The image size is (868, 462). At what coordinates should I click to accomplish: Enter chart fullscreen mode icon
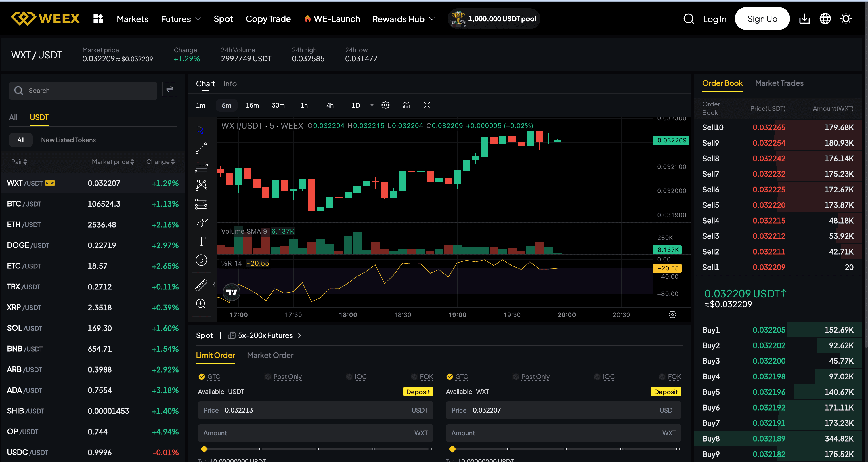(427, 105)
